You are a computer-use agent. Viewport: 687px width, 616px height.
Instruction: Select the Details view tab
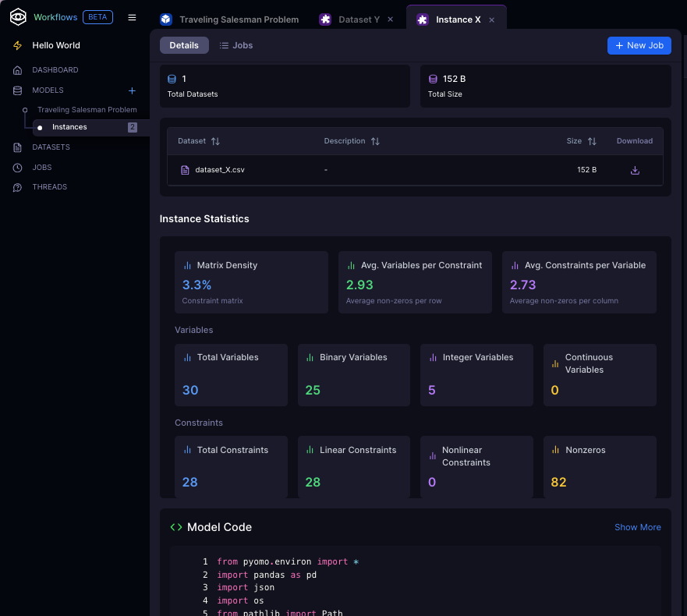tap(184, 45)
